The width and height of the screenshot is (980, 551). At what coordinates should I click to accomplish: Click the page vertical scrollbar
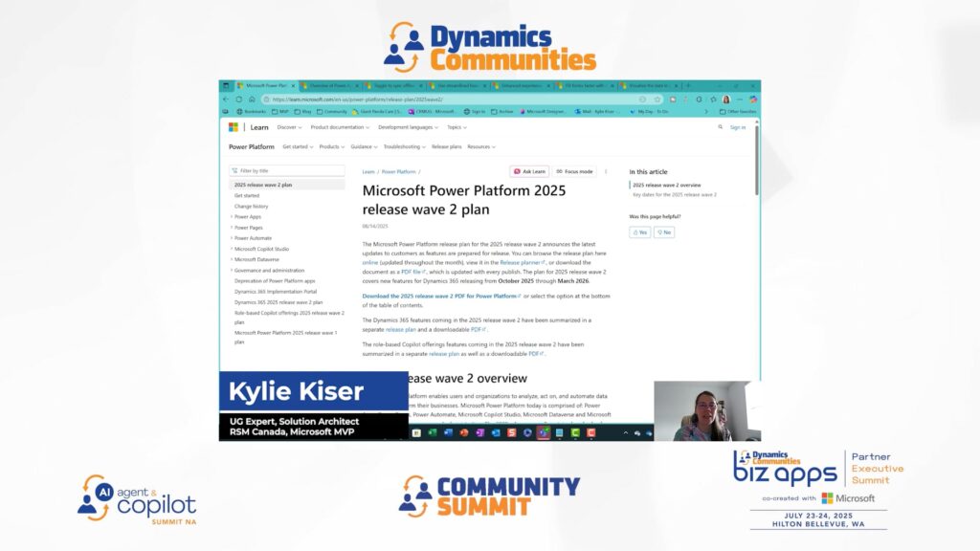click(756, 160)
